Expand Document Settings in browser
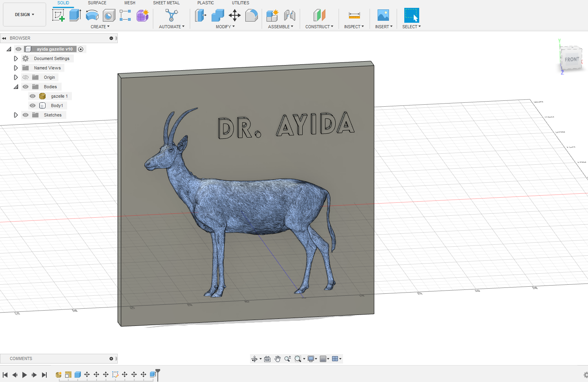The image size is (588, 382). click(16, 58)
